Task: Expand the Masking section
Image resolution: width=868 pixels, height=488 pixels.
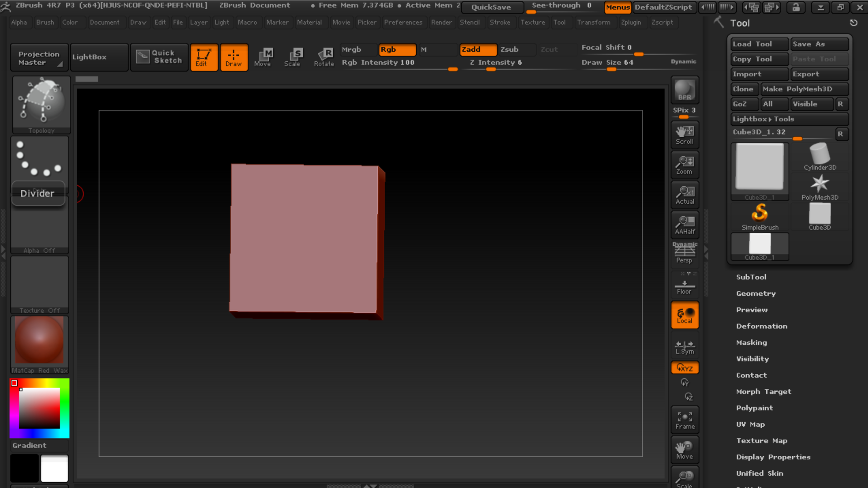Action: (752, 343)
